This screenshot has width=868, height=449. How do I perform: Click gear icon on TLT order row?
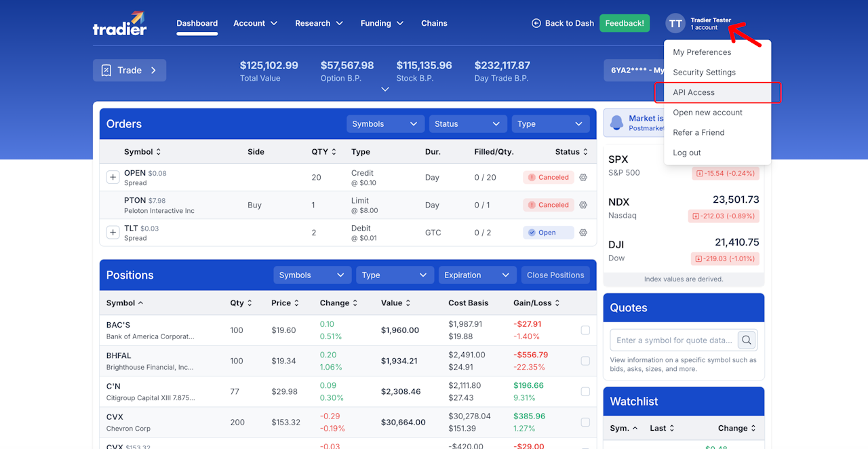[x=583, y=233]
